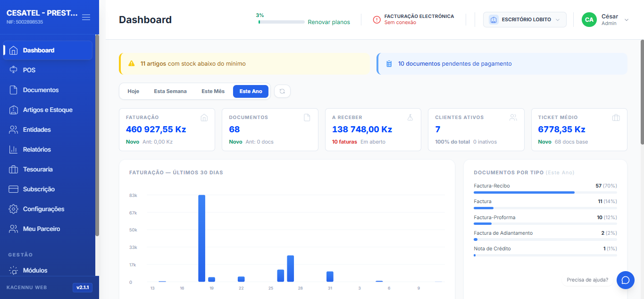Screen dimensions: 644x299
Task: Click the POS terminal icon
Action: 14,70
